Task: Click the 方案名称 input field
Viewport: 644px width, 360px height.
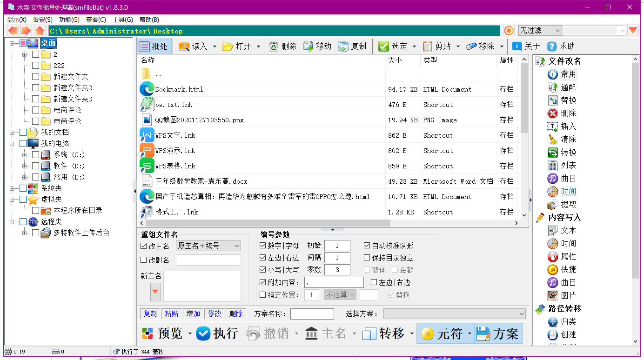Action: (x=312, y=314)
